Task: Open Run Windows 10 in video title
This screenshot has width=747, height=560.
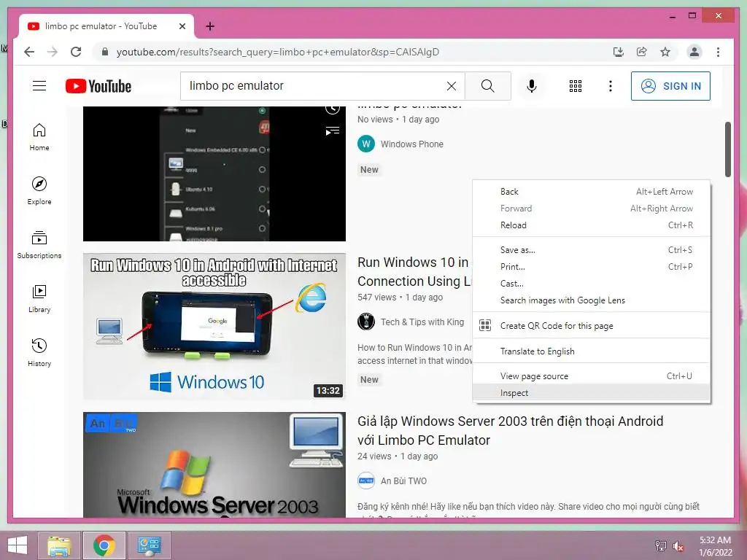Action: pyautogui.click(x=413, y=272)
